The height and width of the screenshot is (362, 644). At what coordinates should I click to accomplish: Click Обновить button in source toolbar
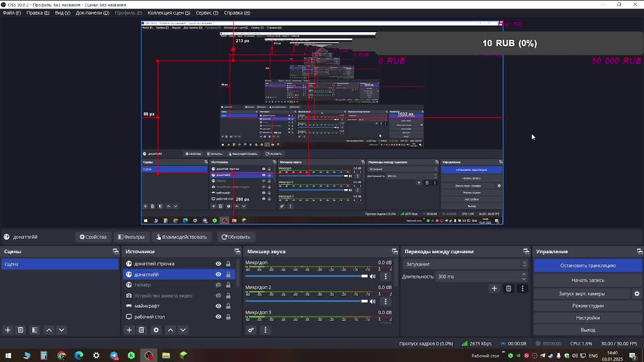coord(236,237)
